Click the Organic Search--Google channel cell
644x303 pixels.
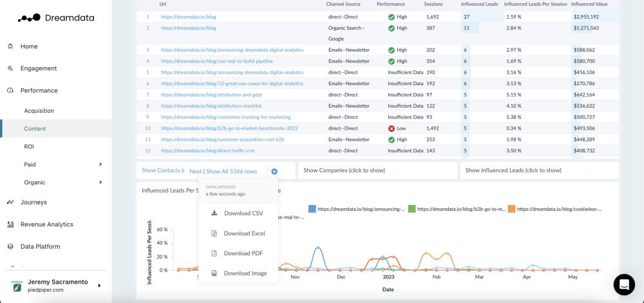[x=346, y=34]
